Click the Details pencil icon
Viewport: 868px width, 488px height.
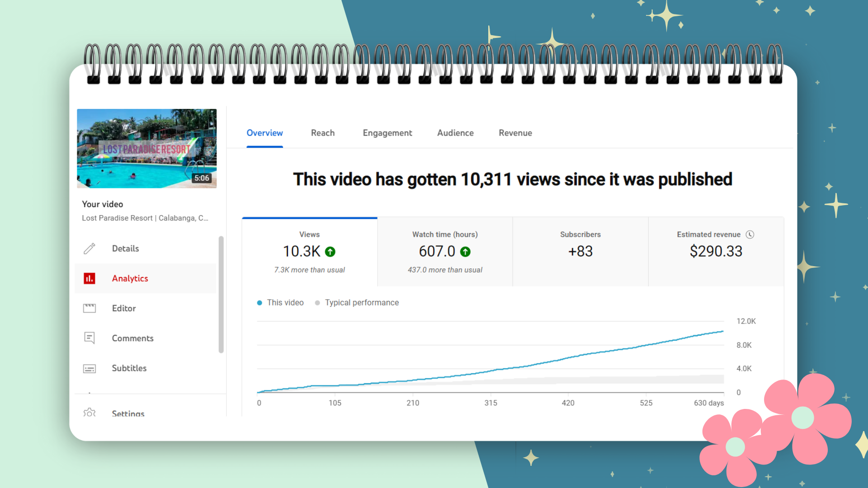click(90, 249)
